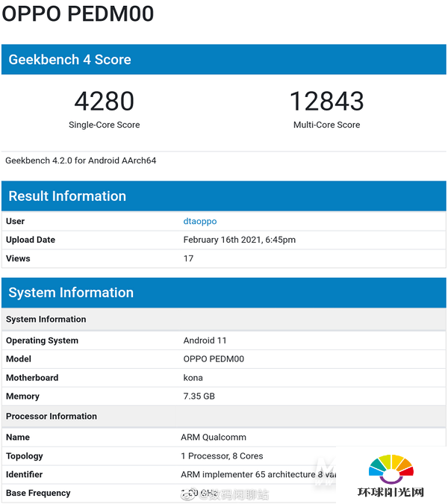Select the Geekbench 4 Score header
This screenshot has height=504, width=448.
[224, 60]
